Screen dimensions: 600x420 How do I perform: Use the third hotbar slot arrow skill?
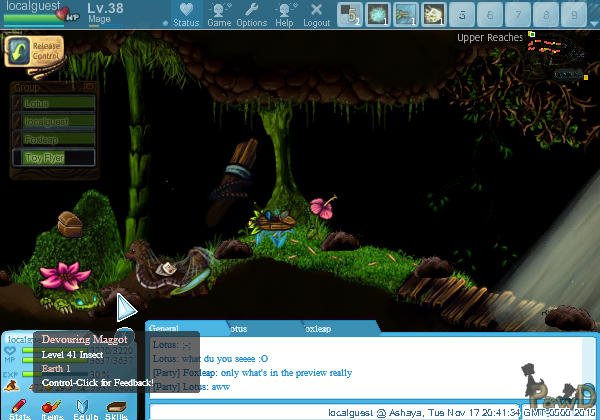coord(406,15)
